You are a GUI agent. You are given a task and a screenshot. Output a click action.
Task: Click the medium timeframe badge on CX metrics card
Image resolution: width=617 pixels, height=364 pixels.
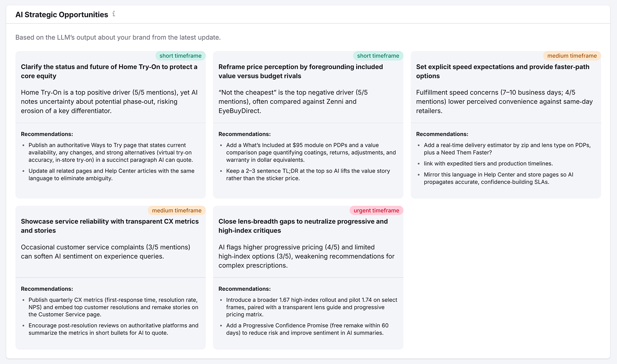[x=177, y=210]
